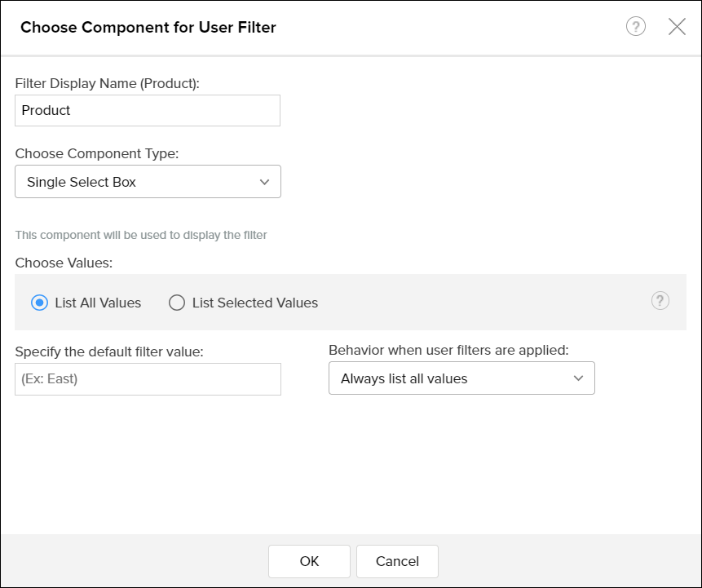The width and height of the screenshot is (702, 588).
Task: Click the Filter Display Name text box
Action: tap(148, 110)
